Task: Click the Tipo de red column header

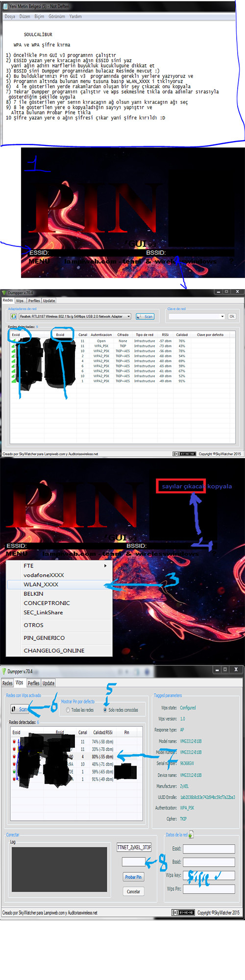Action: tap(145, 335)
